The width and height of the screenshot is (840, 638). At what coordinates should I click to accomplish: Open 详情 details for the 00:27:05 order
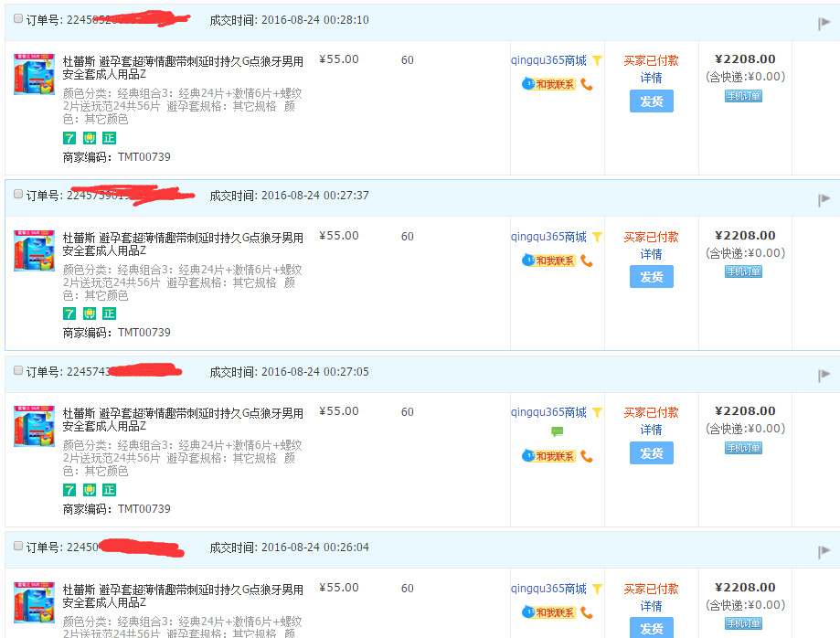pos(652,431)
